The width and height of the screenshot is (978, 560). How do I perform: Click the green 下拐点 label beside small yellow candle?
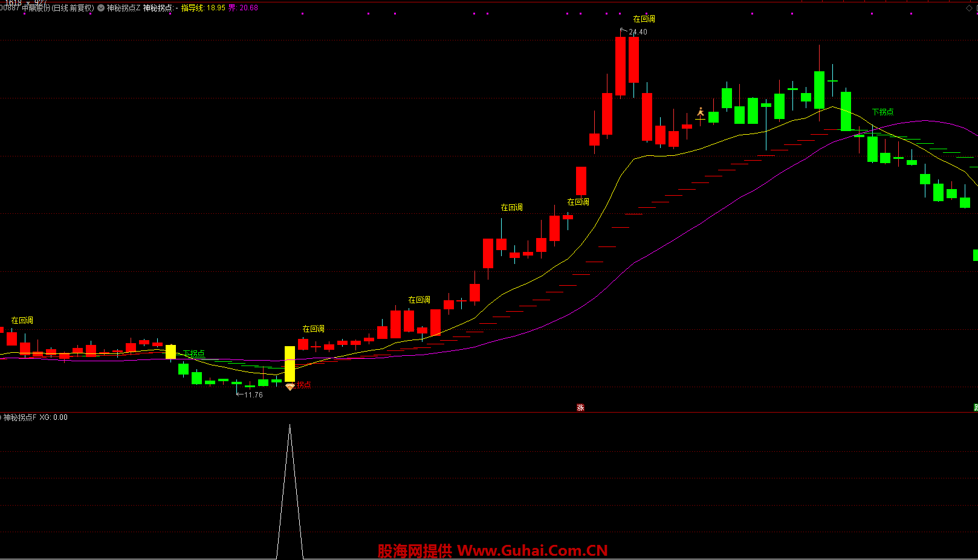pos(193,353)
